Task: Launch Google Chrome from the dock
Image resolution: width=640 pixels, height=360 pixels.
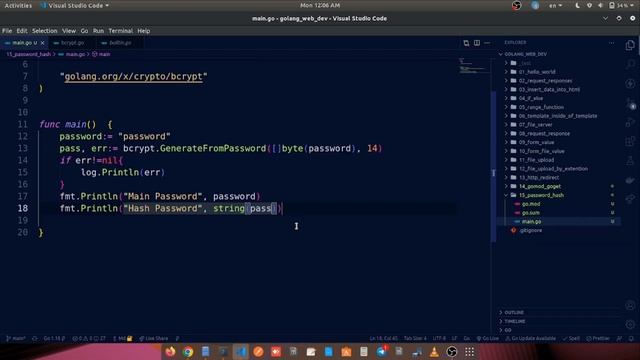Action: (x=188, y=351)
